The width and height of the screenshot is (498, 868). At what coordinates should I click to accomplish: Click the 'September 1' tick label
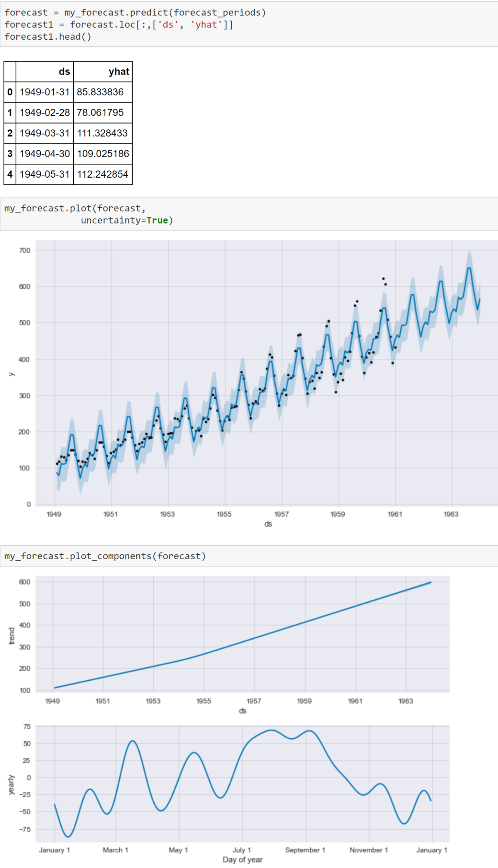pos(305,850)
